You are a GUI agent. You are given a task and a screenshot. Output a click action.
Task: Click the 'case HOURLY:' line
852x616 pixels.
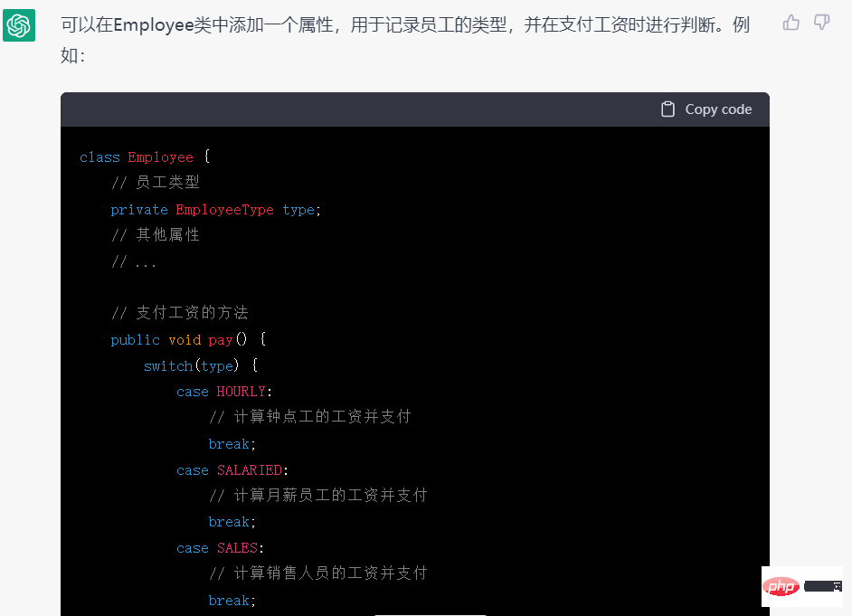click(224, 392)
